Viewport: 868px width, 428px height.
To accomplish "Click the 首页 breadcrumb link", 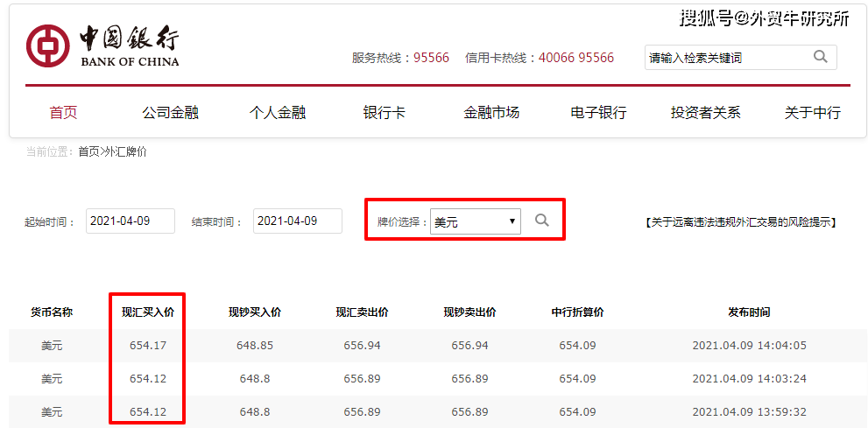I will click(x=88, y=151).
